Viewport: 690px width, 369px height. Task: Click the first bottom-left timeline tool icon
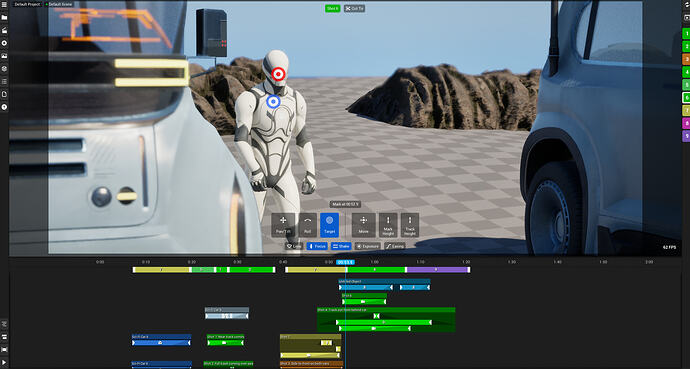[x=4, y=324]
